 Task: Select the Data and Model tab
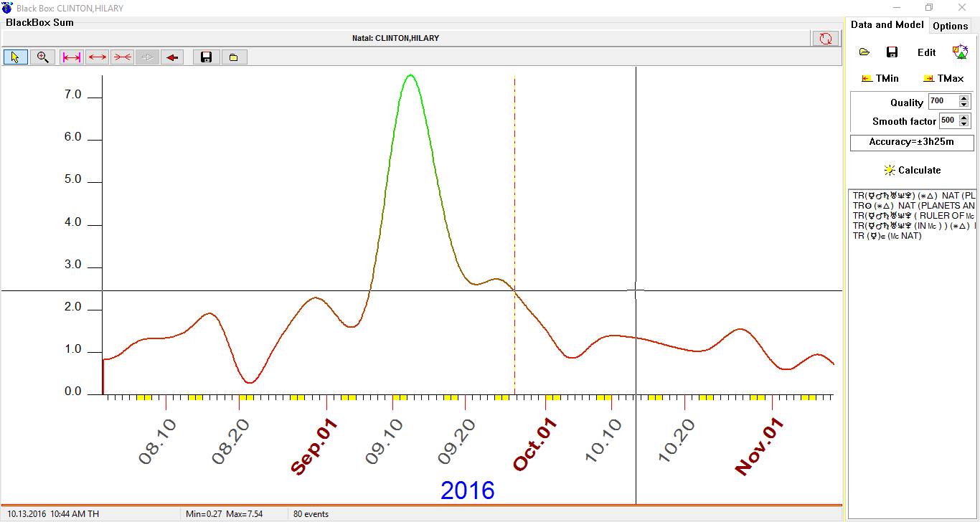click(887, 25)
